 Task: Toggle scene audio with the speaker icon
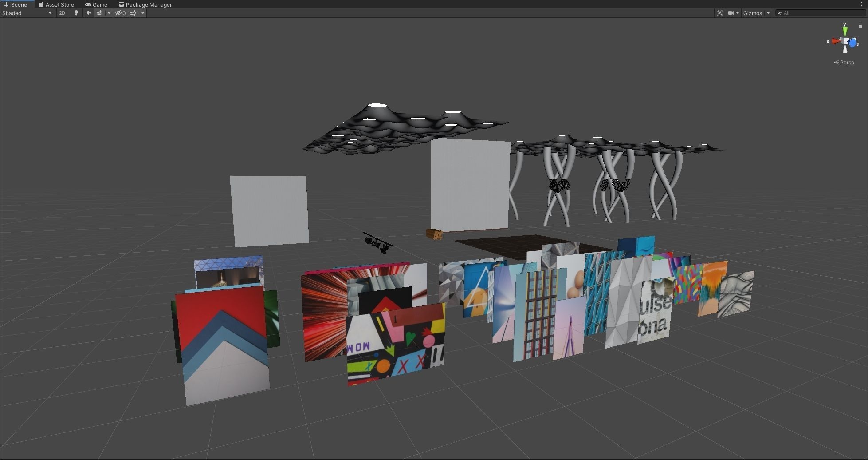(88, 13)
